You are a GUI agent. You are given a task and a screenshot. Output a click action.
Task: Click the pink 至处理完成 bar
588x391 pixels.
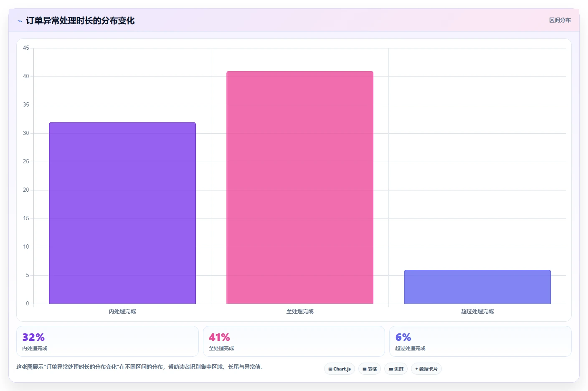(300, 188)
